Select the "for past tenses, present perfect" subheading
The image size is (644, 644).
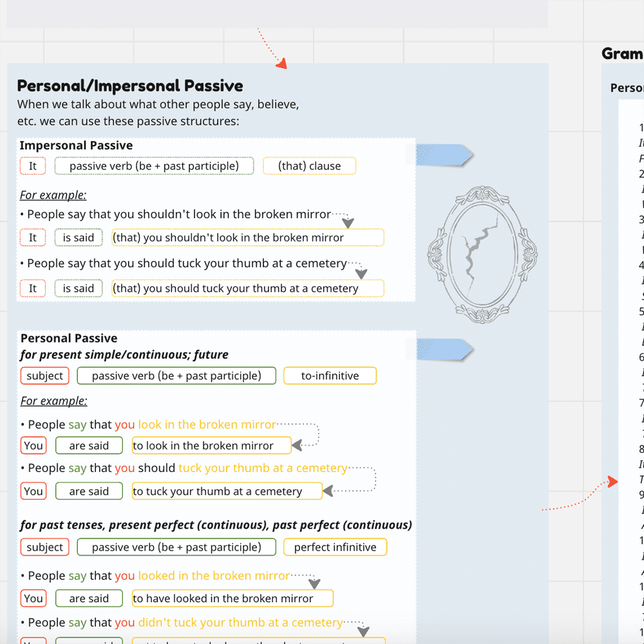point(216,525)
